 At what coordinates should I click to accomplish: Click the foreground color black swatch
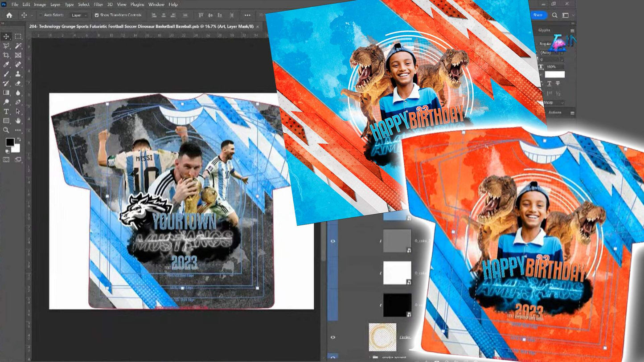9,142
